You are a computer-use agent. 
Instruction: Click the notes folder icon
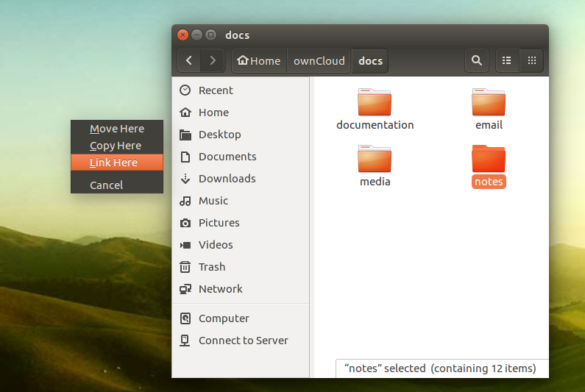coord(489,159)
